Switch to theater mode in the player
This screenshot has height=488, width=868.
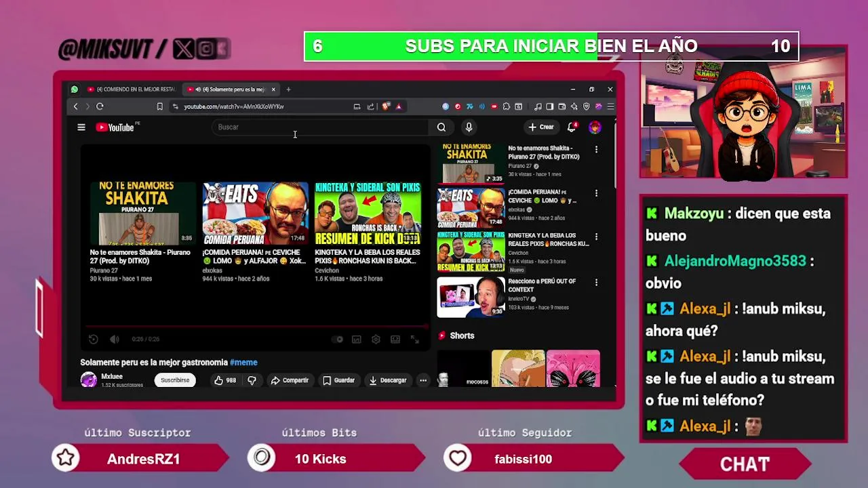(x=395, y=340)
